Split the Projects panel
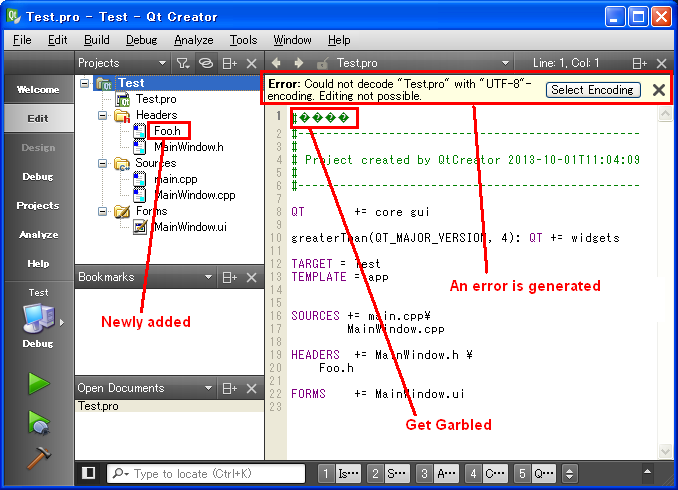This screenshot has height=490, width=678. click(229, 63)
